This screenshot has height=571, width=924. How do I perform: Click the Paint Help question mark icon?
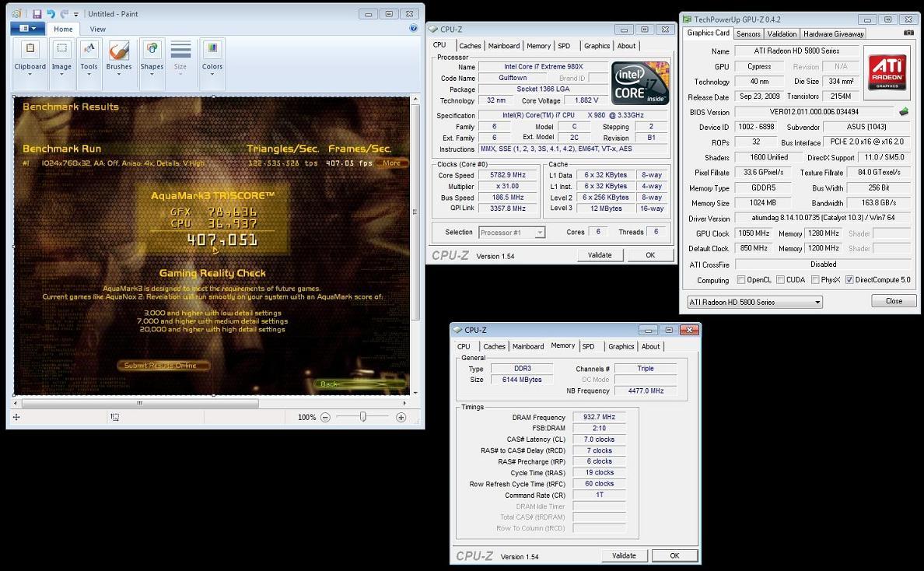click(413, 28)
